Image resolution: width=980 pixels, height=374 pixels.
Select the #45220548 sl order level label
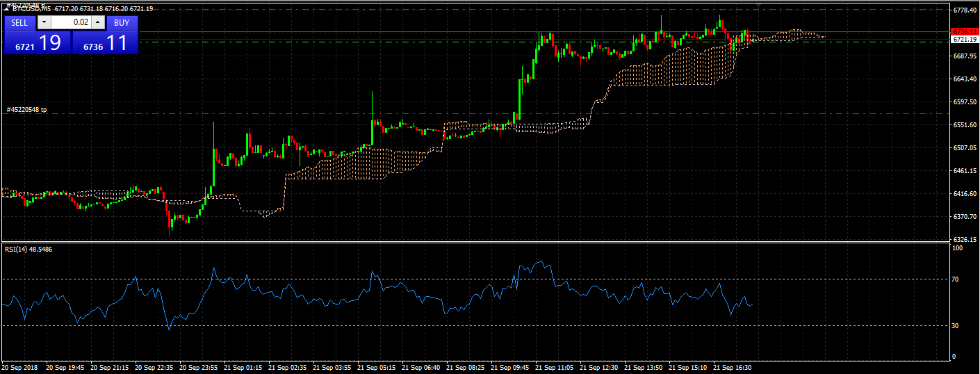[26, 5]
